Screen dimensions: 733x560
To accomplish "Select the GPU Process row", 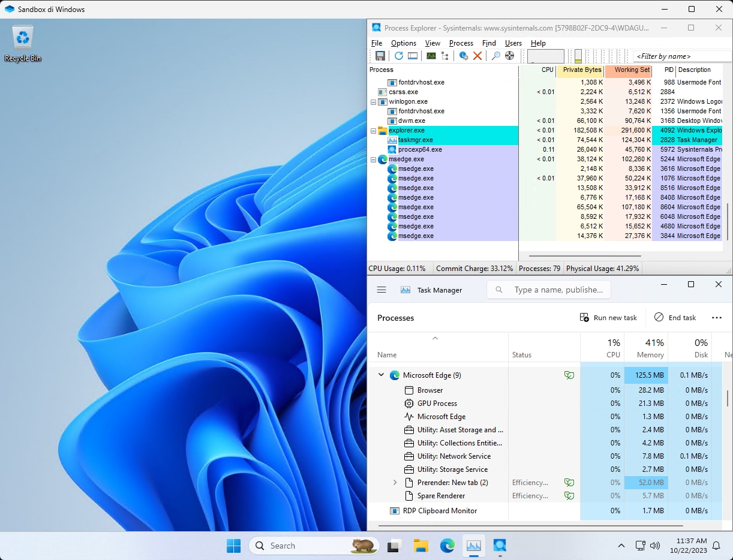I will pos(545,404).
